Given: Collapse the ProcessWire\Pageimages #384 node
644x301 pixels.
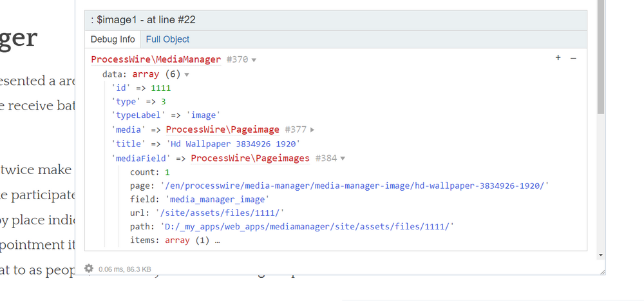Looking at the screenshot, I should pyautogui.click(x=343, y=159).
